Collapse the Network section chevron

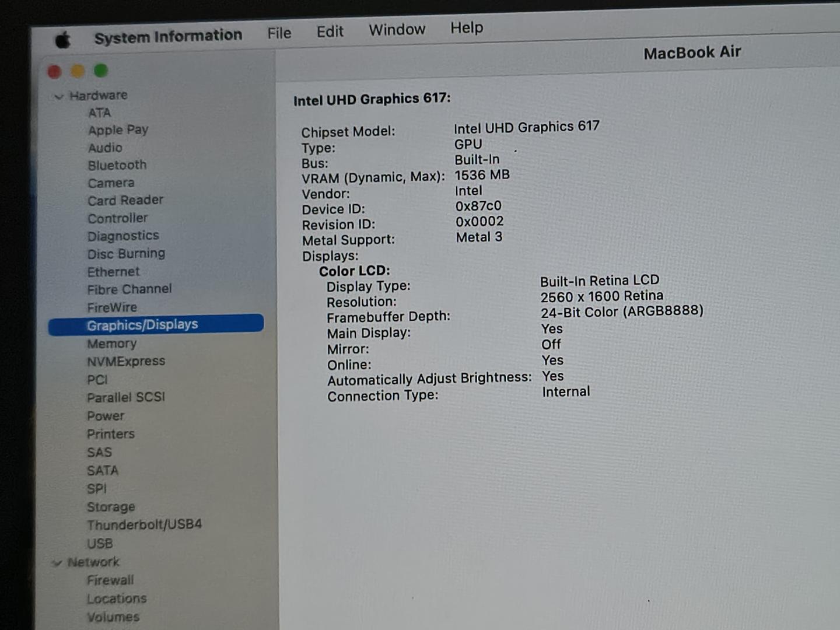(x=57, y=563)
